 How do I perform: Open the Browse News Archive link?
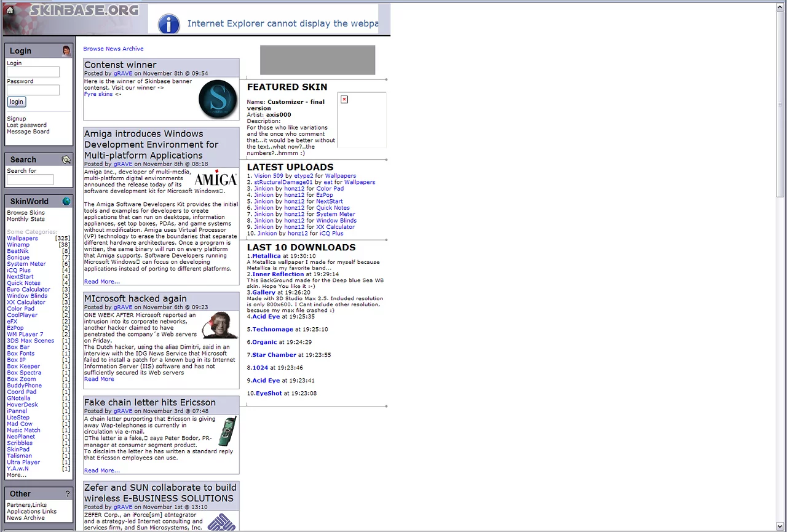coord(113,49)
